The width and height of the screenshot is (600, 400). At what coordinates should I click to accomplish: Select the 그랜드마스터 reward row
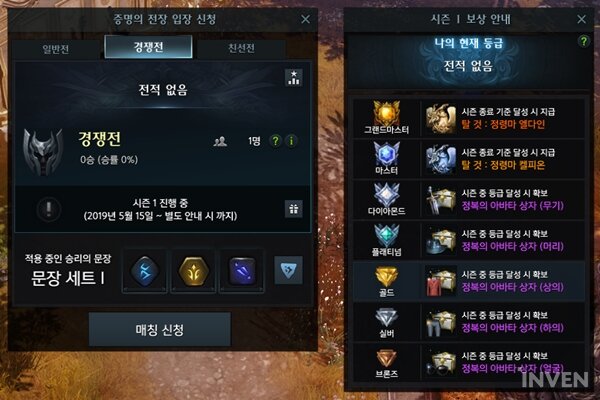tap(468, 118)
